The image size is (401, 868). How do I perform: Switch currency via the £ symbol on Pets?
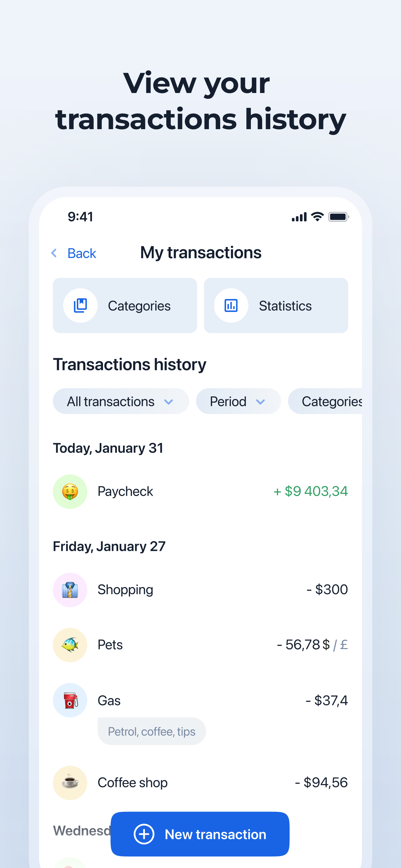point(344,645)
